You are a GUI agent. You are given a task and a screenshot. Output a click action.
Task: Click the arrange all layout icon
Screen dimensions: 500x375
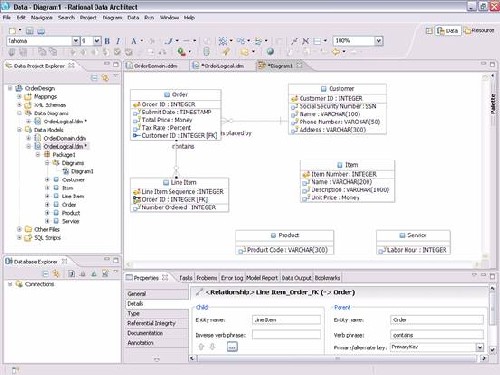223,41
